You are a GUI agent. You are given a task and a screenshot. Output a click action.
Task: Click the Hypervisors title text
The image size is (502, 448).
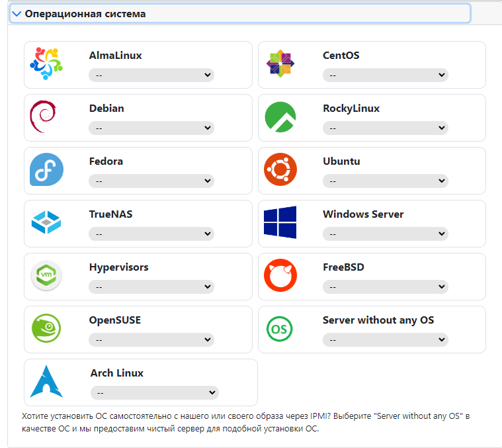tap(119, 267)
